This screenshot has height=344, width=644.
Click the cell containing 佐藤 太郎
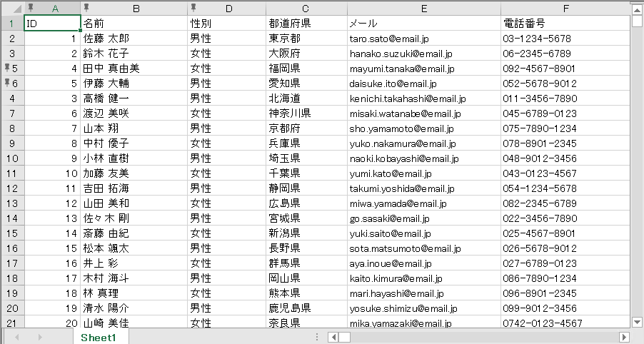134,38
